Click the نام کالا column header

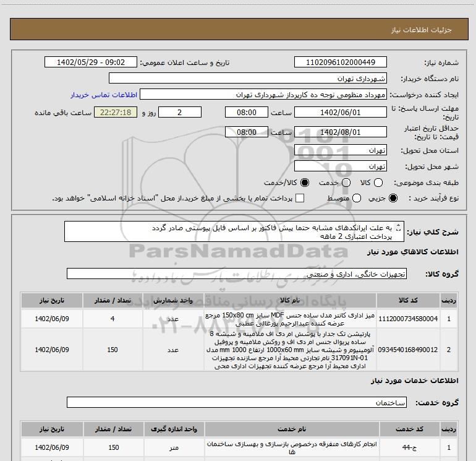[x=290, y=301]
